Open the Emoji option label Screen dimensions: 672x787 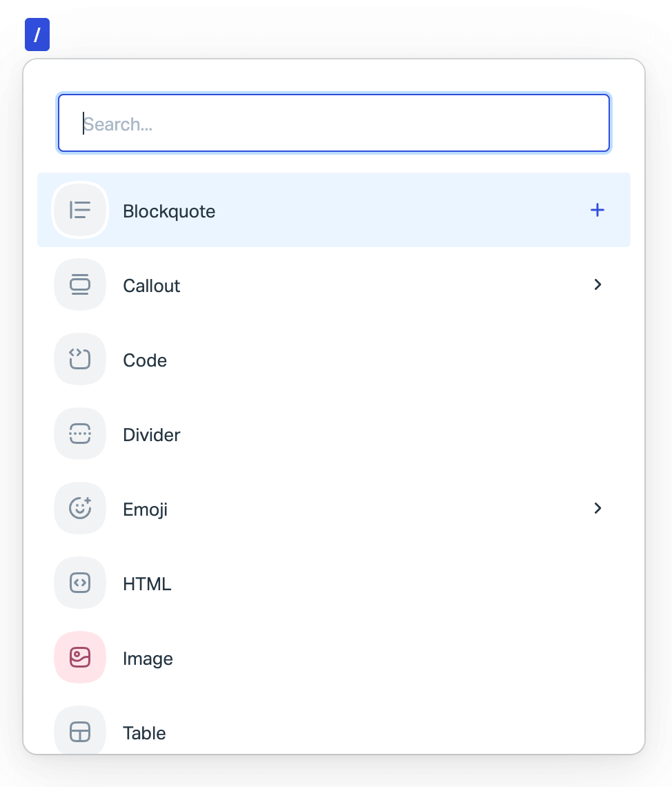(x=146, y=509)
